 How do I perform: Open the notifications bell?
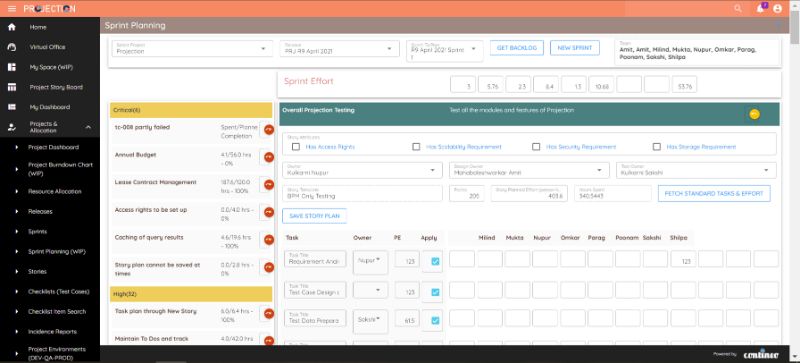point(760,9)
